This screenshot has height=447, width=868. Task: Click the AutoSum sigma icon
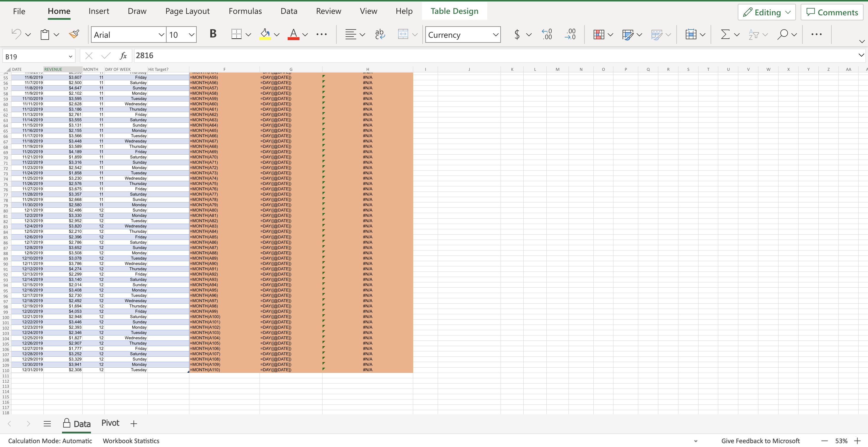(725, 34)
